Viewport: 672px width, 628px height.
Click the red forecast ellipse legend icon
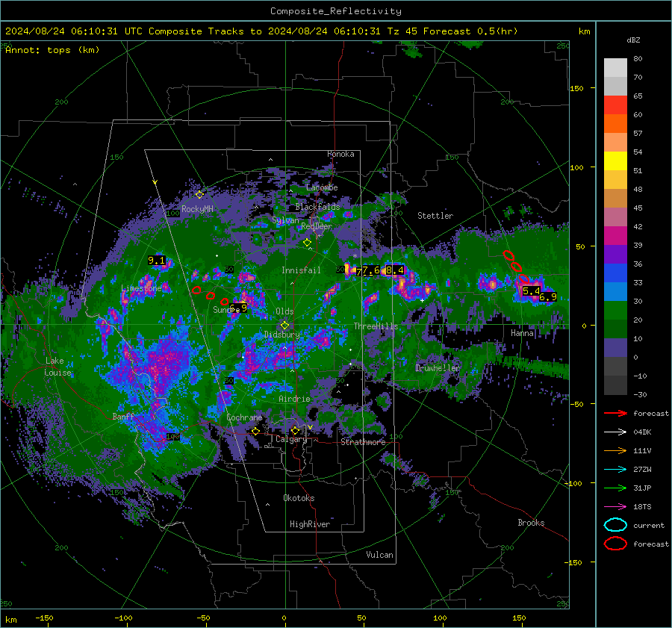point(615,544)
